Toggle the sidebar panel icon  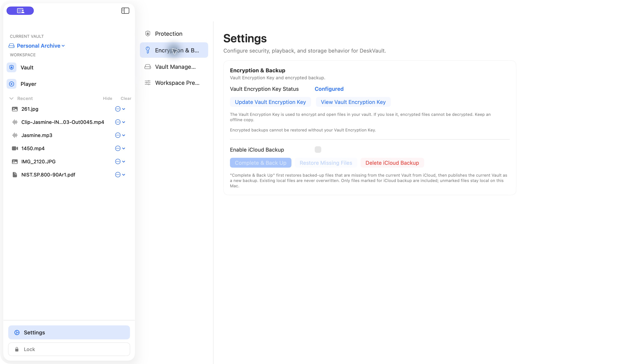125,11
